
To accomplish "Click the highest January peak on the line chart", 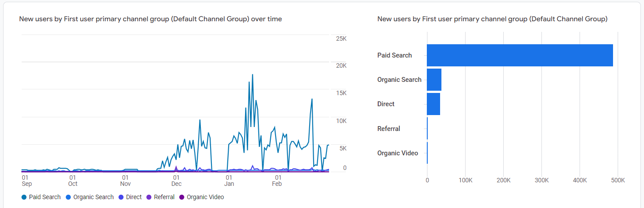I will [x=253, y=75].
